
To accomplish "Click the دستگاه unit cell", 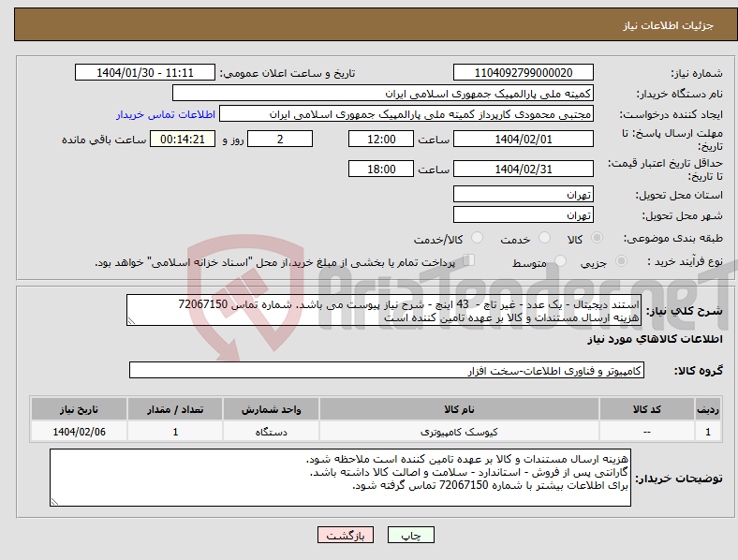I will [271, 432].
